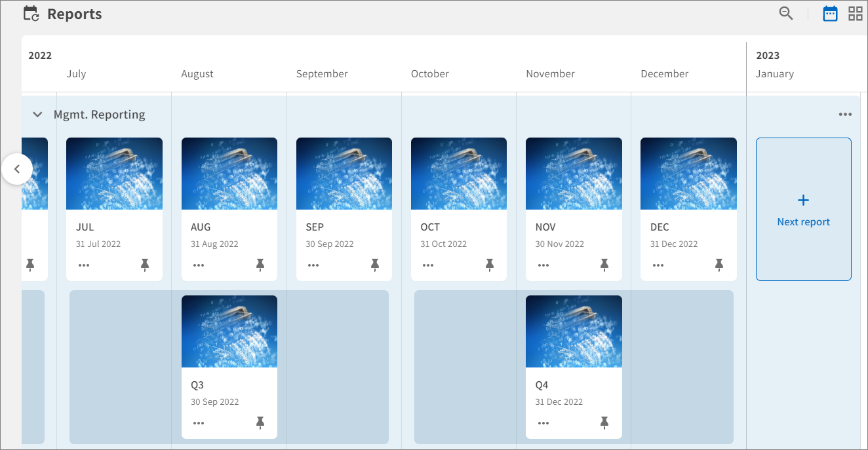Collapse the Mgmt. Reporting group

(37, 115)
